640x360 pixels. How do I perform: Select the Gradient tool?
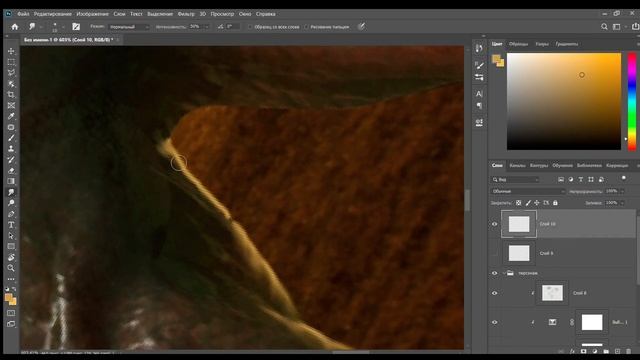coord(11,181)
